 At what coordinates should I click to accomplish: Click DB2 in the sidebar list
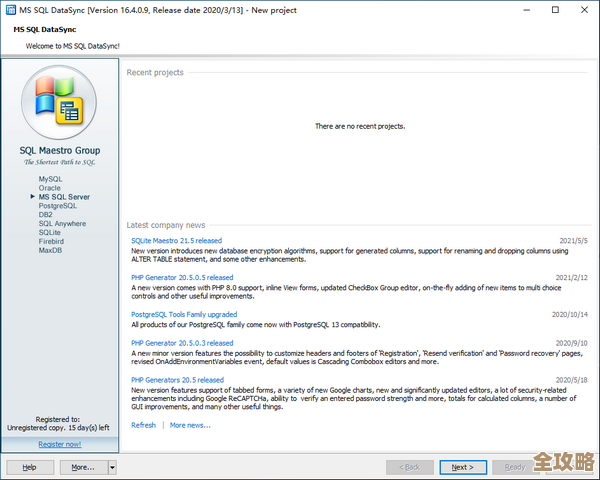pyautogui.click(x=46, y=215)
